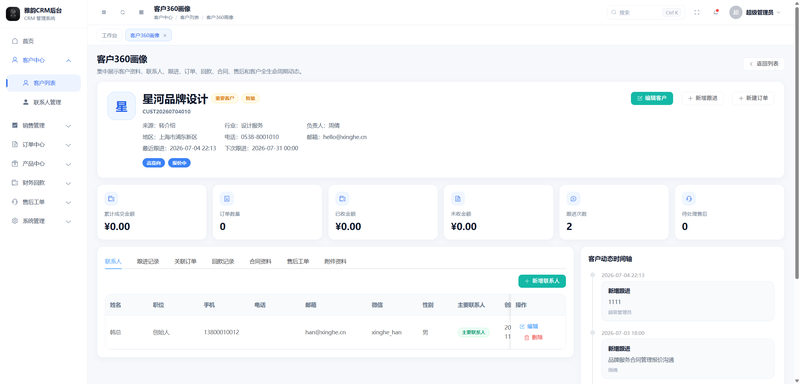Screen dimensions: 800x384
Task: Switch to the 回款记录 tab
Action: 223,261
